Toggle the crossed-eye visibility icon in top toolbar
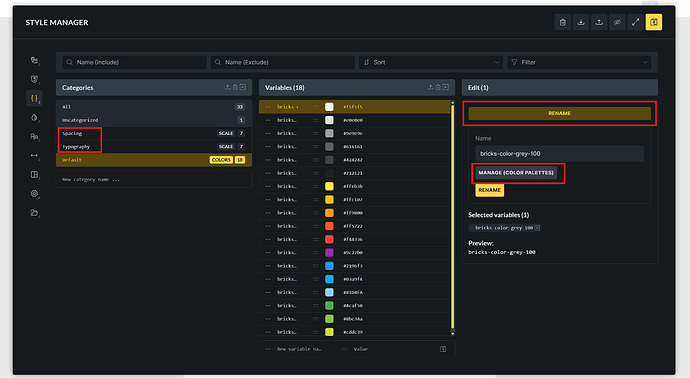 click(617, 22)
